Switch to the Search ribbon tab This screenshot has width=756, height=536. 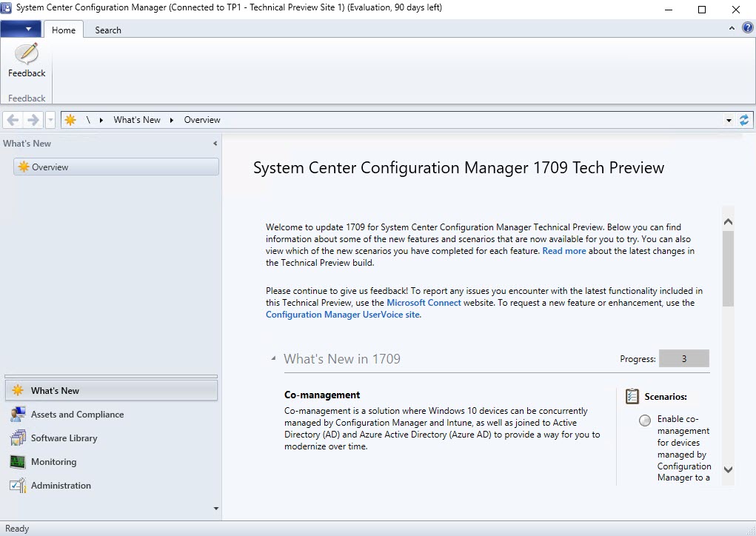point(108,30)
